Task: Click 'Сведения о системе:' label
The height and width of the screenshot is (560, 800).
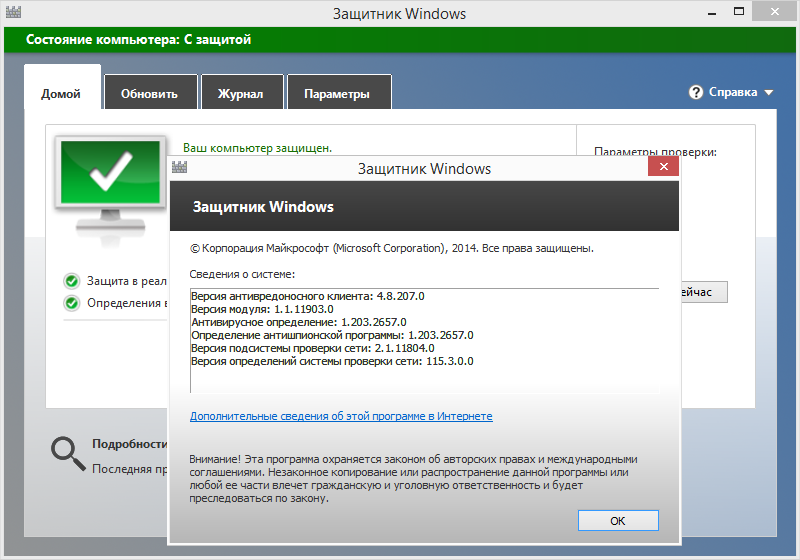Action: pos(242,274)
